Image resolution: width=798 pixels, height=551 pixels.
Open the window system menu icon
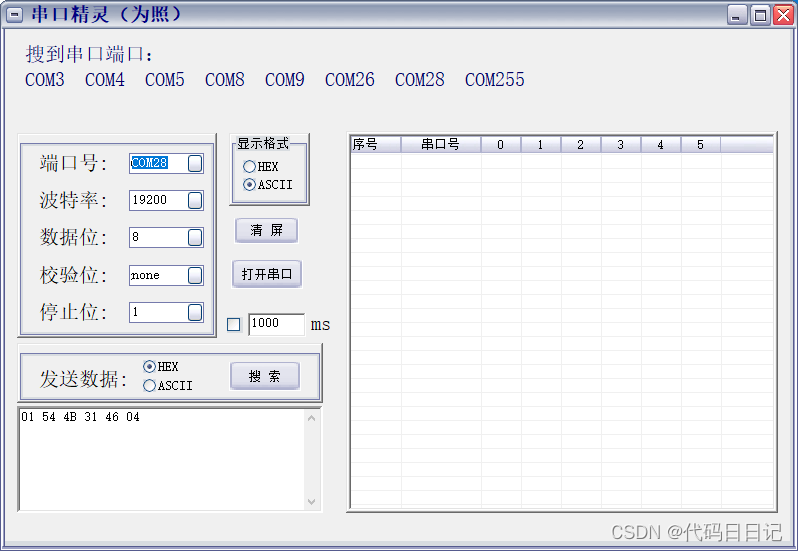pyautogui.click(x=14, y=15)
